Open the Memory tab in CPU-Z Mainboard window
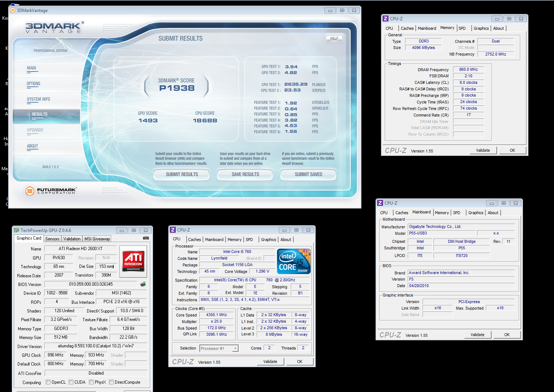 point(442,213)
